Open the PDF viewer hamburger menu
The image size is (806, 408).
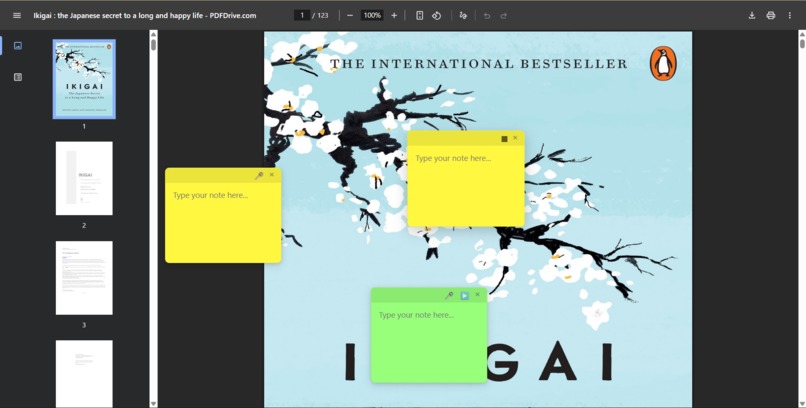pos(17,15)
